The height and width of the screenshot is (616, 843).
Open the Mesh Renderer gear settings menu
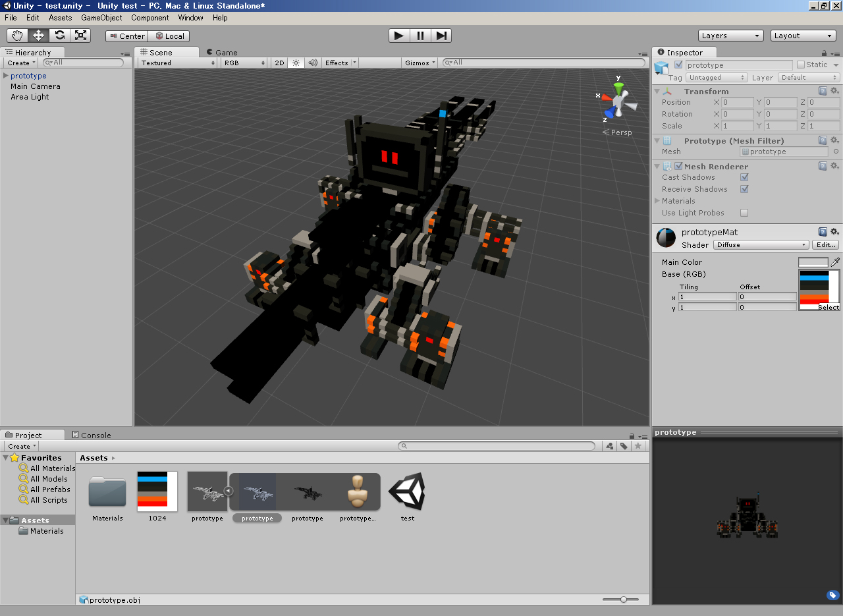coord(834,166)
